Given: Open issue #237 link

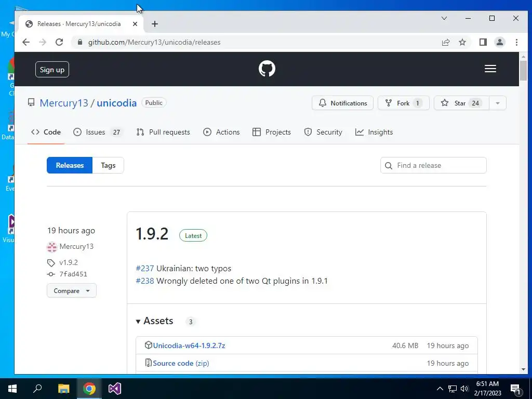Looking at the screenshot, I should (145, 269).
